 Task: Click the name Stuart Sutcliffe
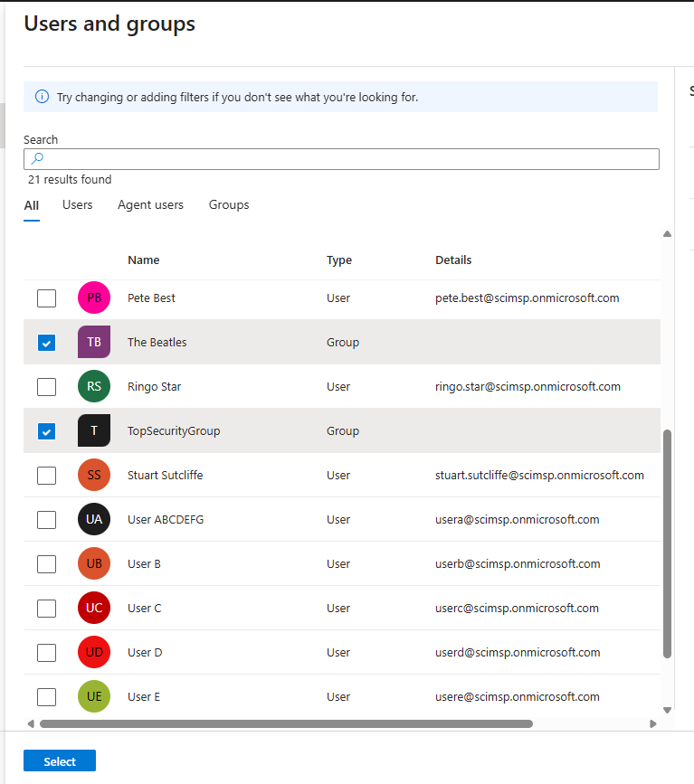tap(165, 475)
